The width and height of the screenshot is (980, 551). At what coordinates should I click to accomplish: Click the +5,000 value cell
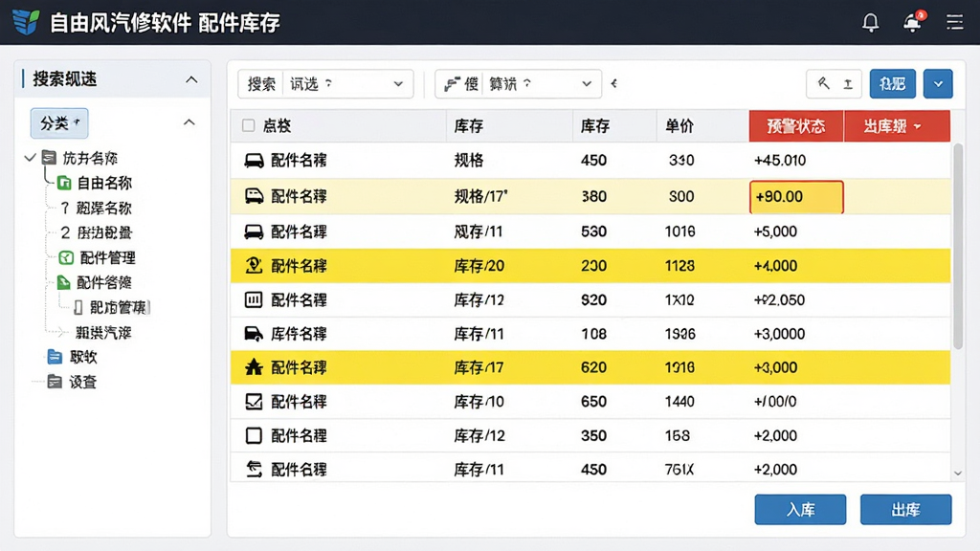[775, 231]
